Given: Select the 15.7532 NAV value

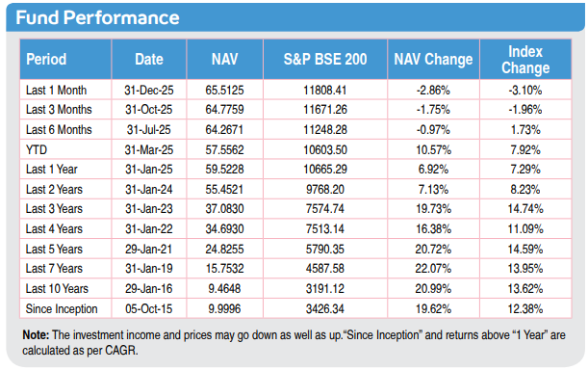Looking at the screenshot, I should 224,269.
